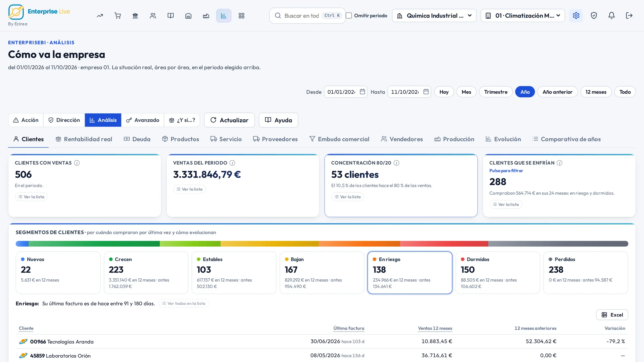
Task: Open the bank building icon in navigation
Action: tap(135, 16)
